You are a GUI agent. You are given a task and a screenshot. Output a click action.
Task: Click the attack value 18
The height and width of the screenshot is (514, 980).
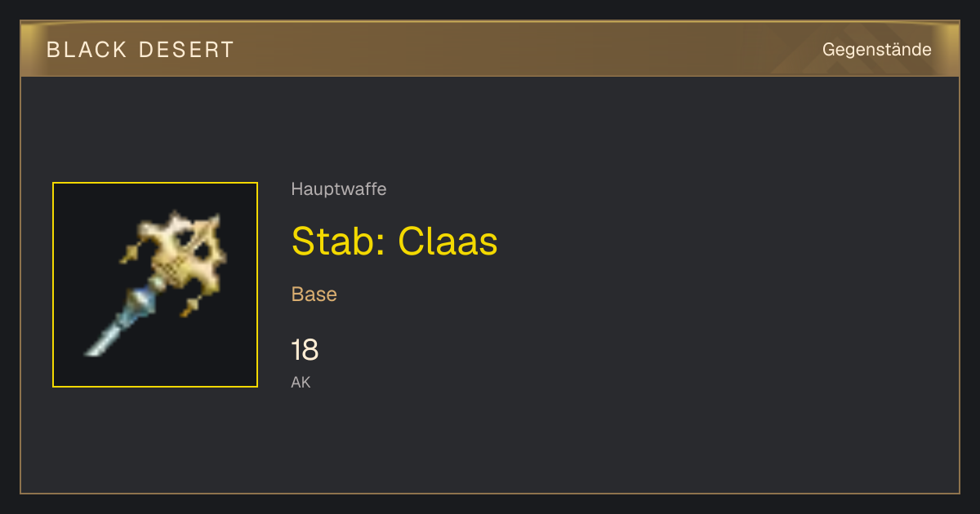305,350
